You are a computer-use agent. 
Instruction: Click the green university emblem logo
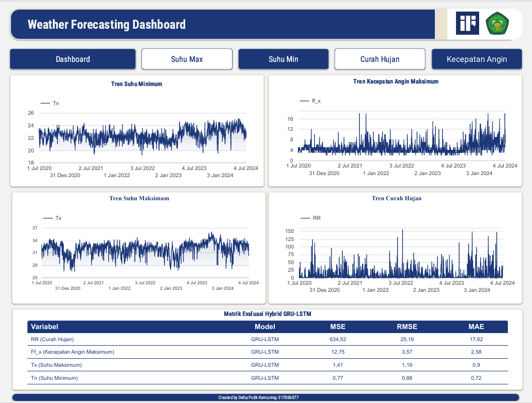click(x=497, y=24)
